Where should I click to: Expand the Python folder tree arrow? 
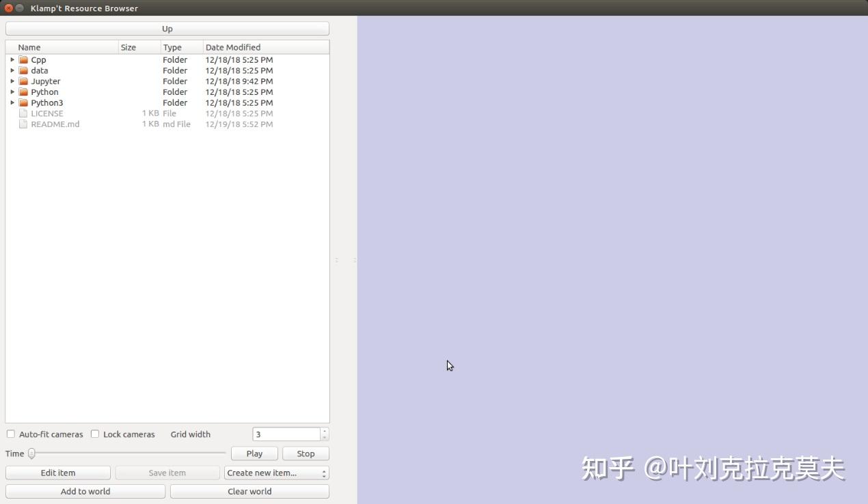click(x=12, y=92)
